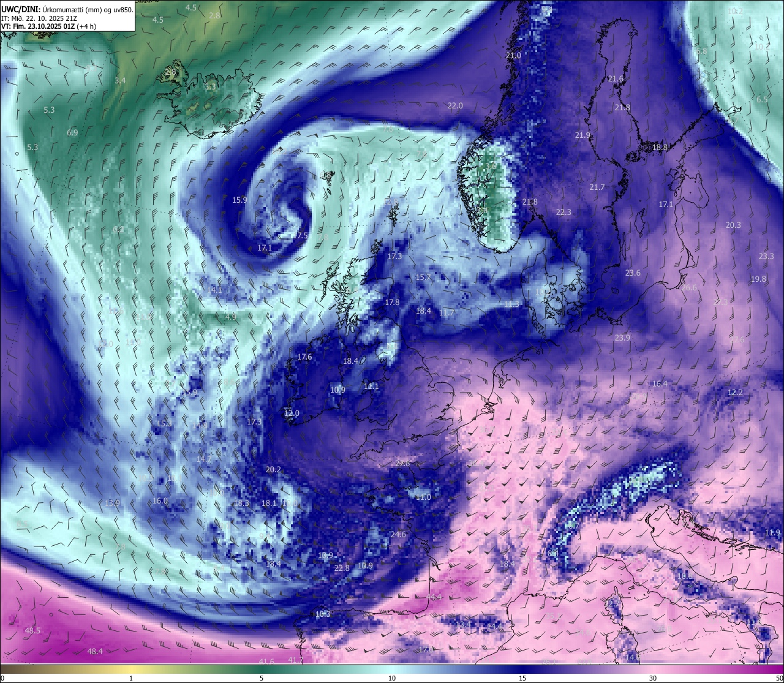Screen dimensions: 784x683
Task: Click the 17.8 value label
Action: click(x=392, y=302)
